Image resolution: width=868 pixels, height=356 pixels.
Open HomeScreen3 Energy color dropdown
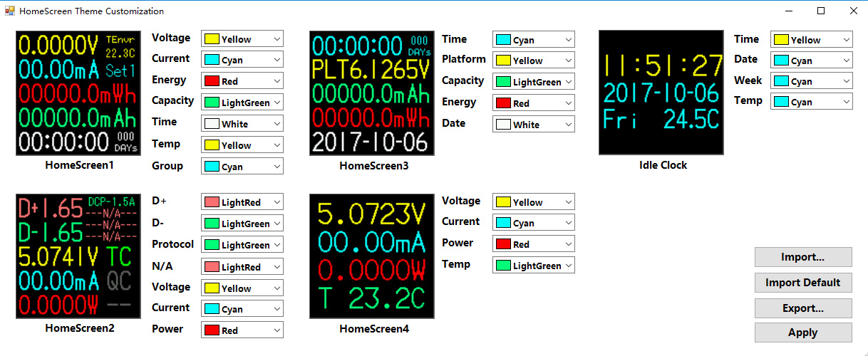[534, 103]
